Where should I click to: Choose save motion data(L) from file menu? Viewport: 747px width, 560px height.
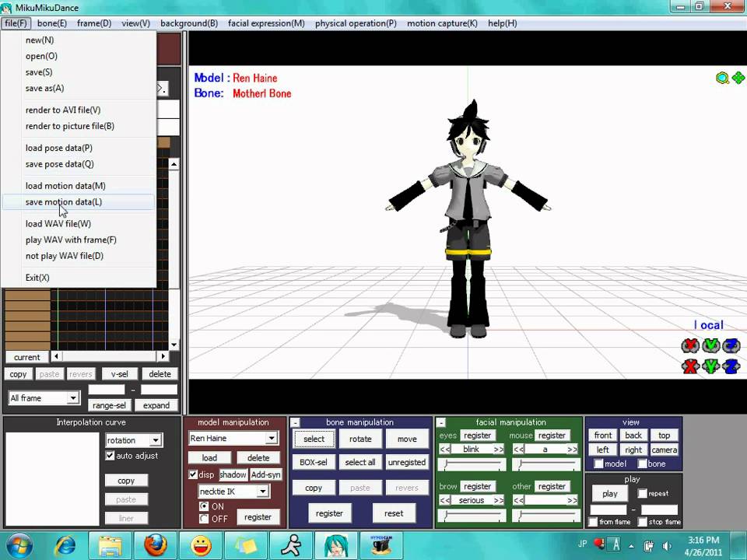point(79,202)
